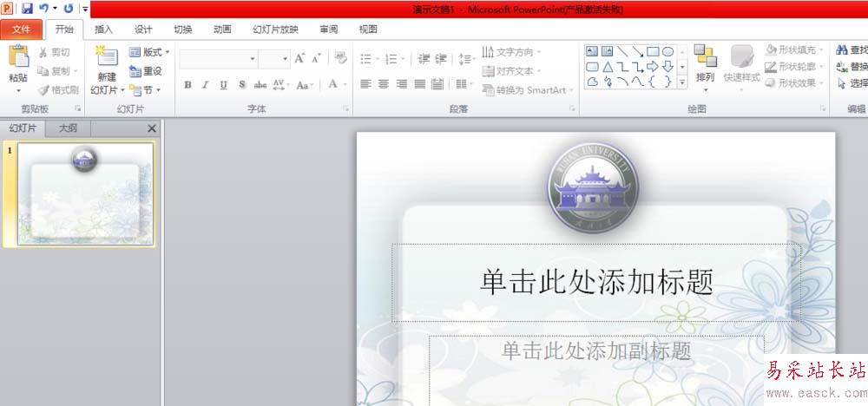Click 格式刷 format painter
This screenshot has height=406, width=868.
58,89
